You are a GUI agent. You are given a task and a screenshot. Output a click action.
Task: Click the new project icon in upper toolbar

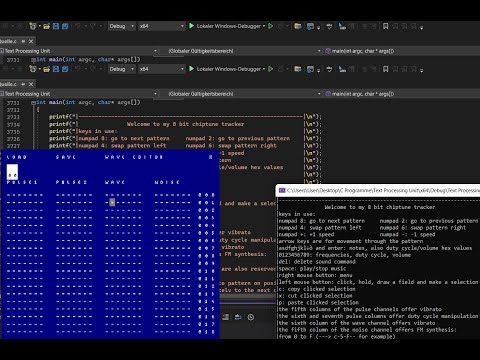point(33,26)
